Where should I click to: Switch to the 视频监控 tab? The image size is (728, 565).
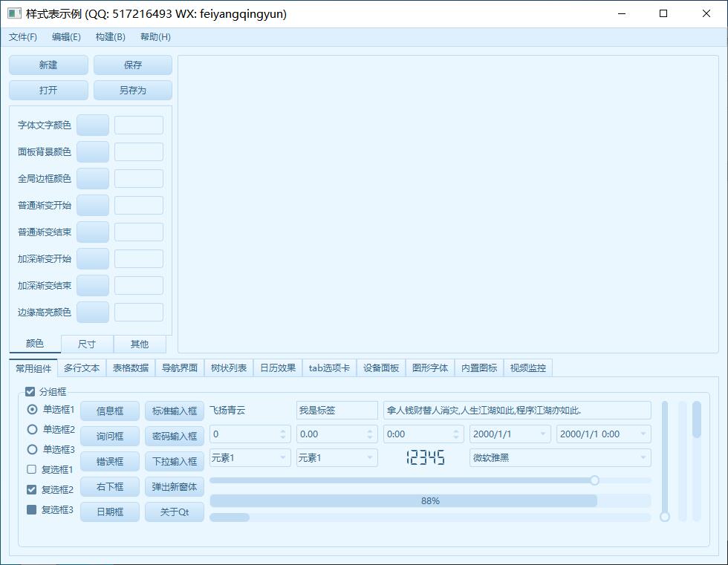[x=527, y=368]
